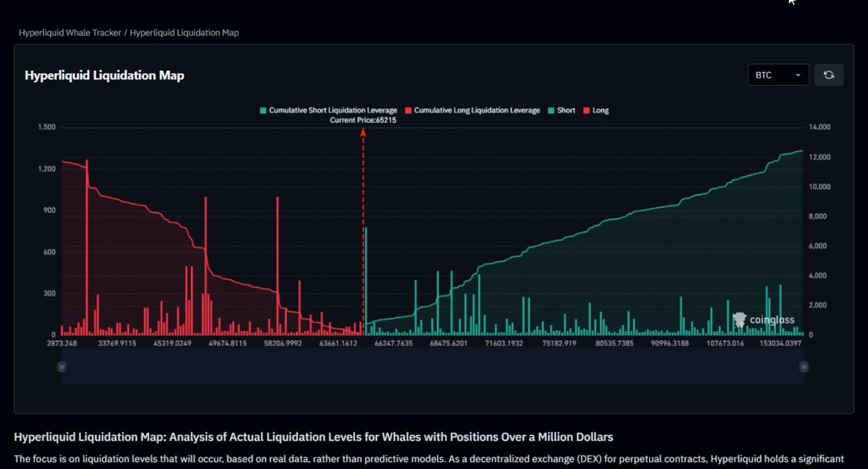This screenshot has height=469, width=868.
Task: Click the 1,500 left axis value
Action: point(47,127)
